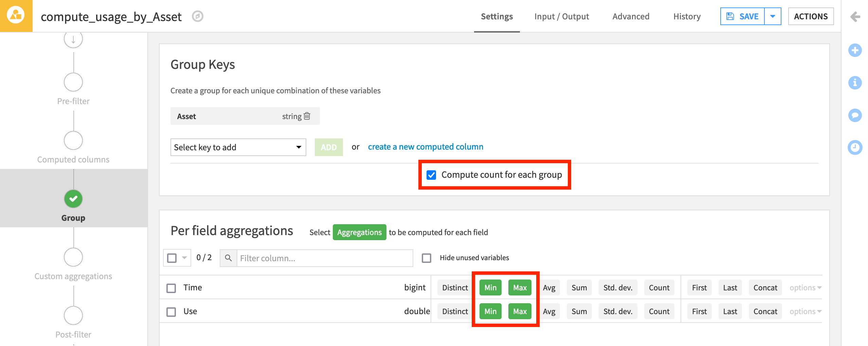Select the Time field row checkbox

point(171,288)
